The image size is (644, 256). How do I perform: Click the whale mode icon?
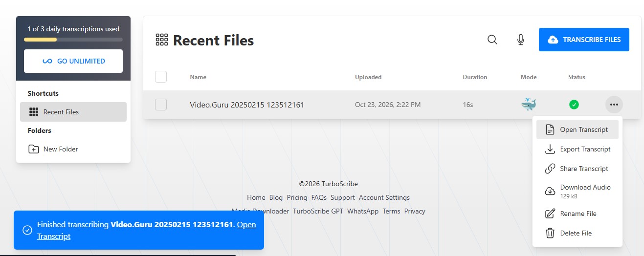(x=529, y=104)
